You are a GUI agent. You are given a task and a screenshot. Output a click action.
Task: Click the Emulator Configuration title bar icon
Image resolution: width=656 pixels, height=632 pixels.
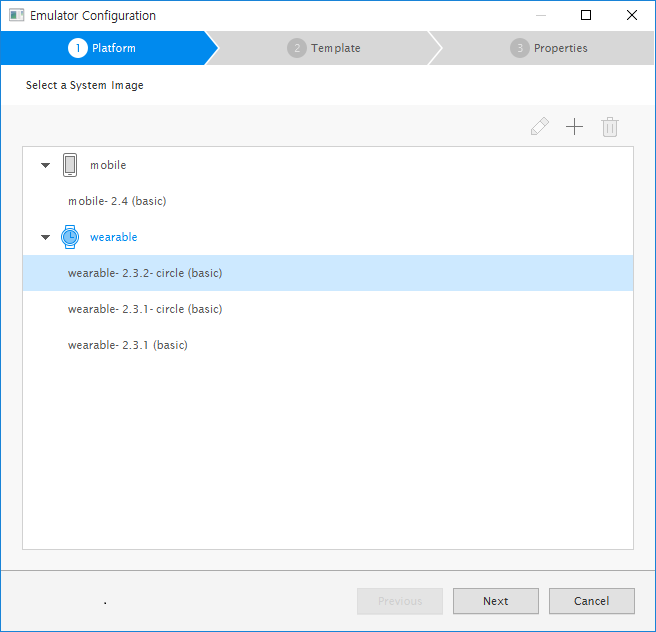pyautogui.click(x=16, y=16)
